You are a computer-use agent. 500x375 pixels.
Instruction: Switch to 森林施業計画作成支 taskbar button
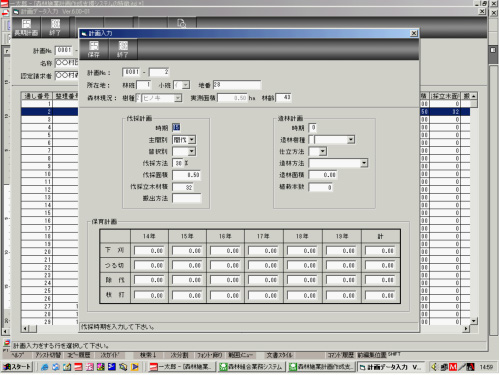click(322, 367)
